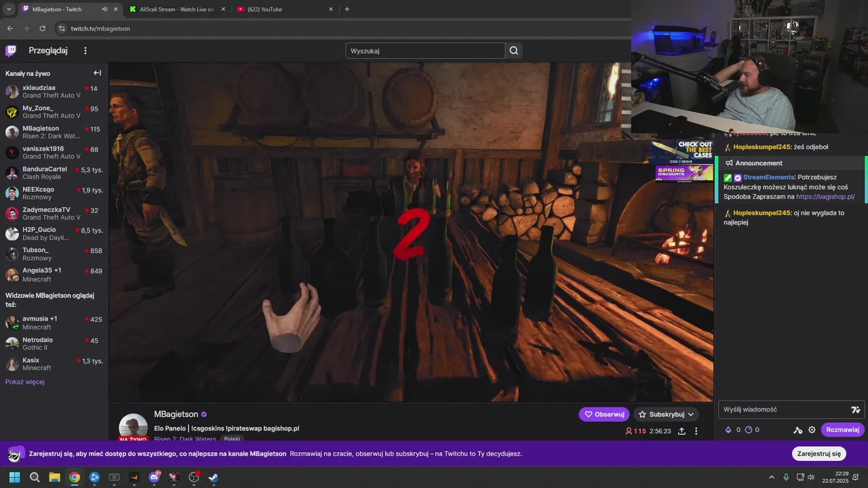Open ZadymeczkaTV channel
Screen dimensions: 868x488
click(x=54, y=213)
